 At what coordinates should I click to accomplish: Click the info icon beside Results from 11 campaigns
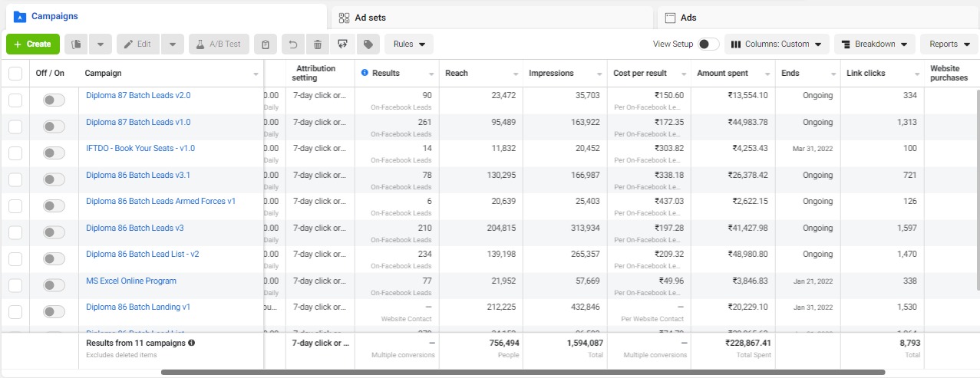191,343
